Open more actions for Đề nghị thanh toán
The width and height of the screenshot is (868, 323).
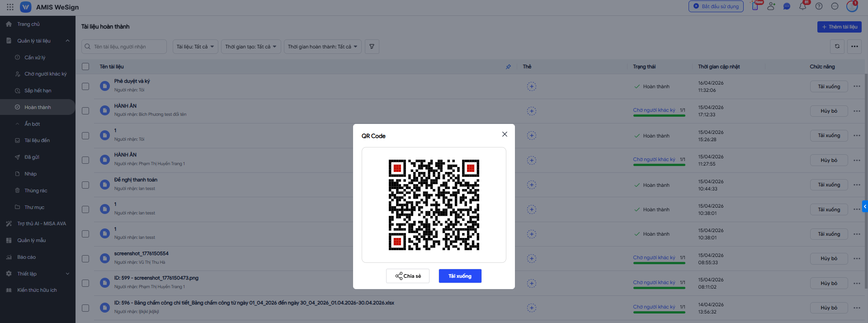click(x=857, y=185)
